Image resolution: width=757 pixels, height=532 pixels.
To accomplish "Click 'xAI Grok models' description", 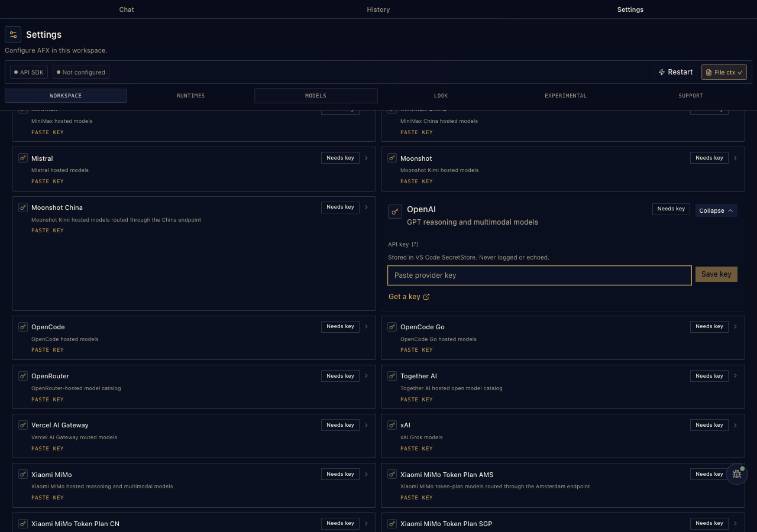I will 421,437.
